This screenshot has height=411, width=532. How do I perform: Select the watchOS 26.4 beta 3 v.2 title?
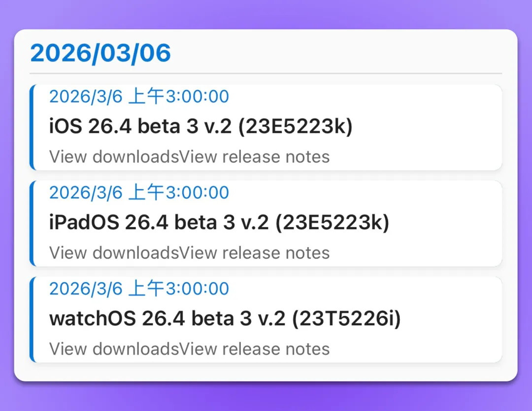[225, 319]
